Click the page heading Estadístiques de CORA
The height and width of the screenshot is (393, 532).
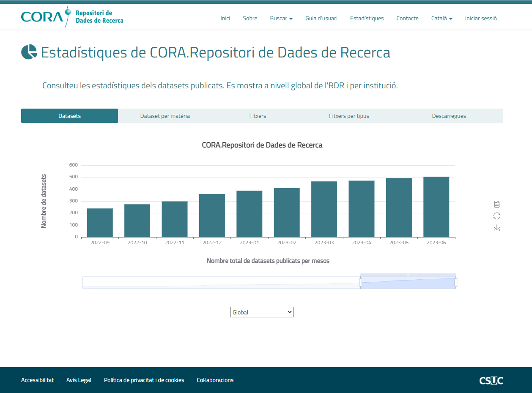point(216,52)
